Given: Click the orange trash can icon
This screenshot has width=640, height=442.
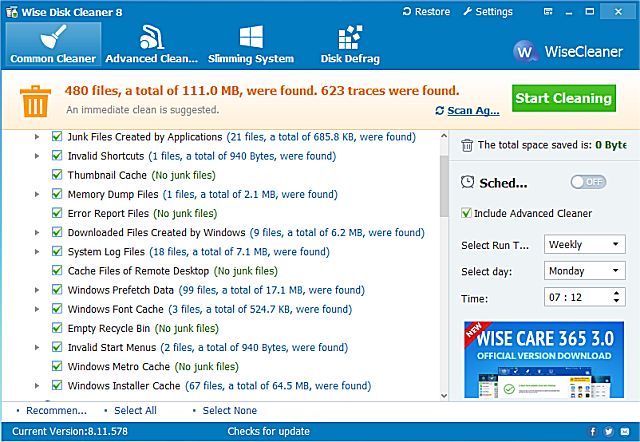Looking at the screenshot, I should [x=35, y=101].
